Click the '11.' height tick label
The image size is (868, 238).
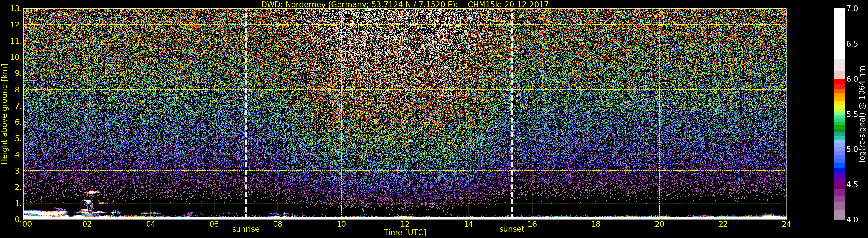point(16,41)
